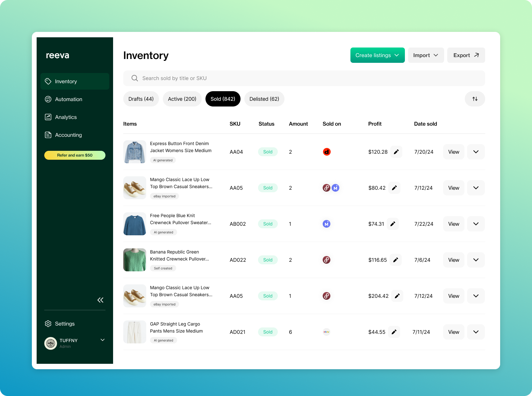532x396 pixels.
Task: Select the Delisted (62) tab
Action: 264,99
